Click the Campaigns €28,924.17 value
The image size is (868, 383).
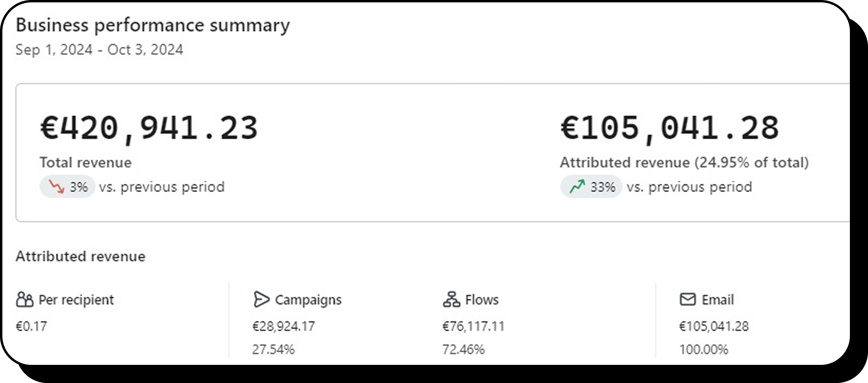tap(284, 326)
